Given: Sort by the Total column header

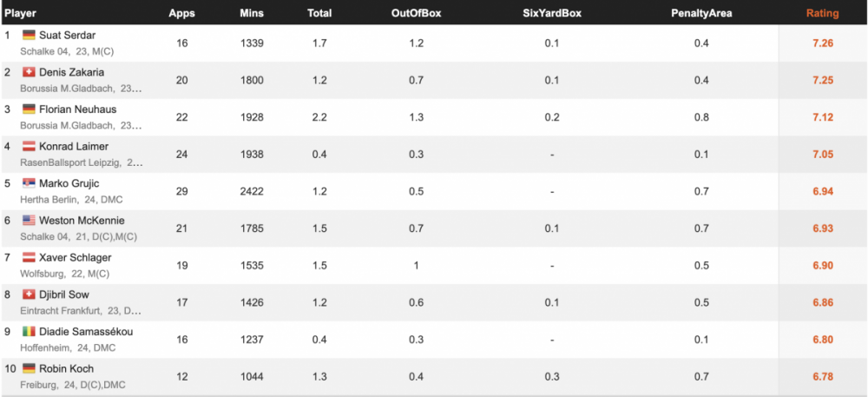Looking at the screenshot, I should point(319,13).
